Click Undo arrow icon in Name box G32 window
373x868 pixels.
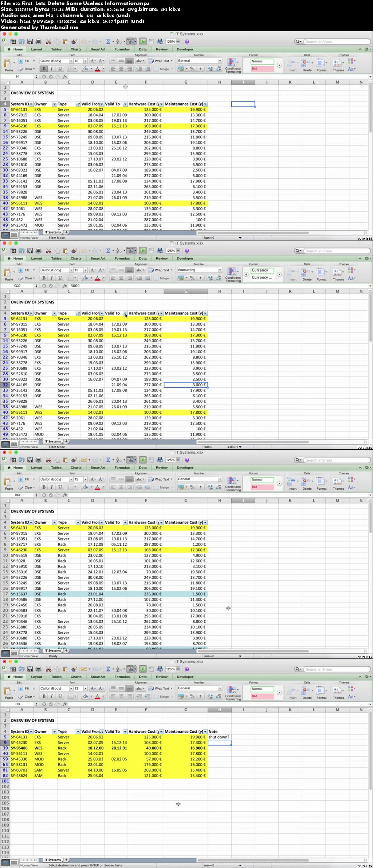pos(84,251)
